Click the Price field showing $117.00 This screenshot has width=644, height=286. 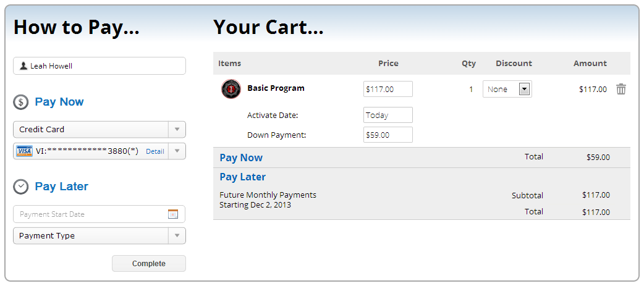(x=388, y=89)
